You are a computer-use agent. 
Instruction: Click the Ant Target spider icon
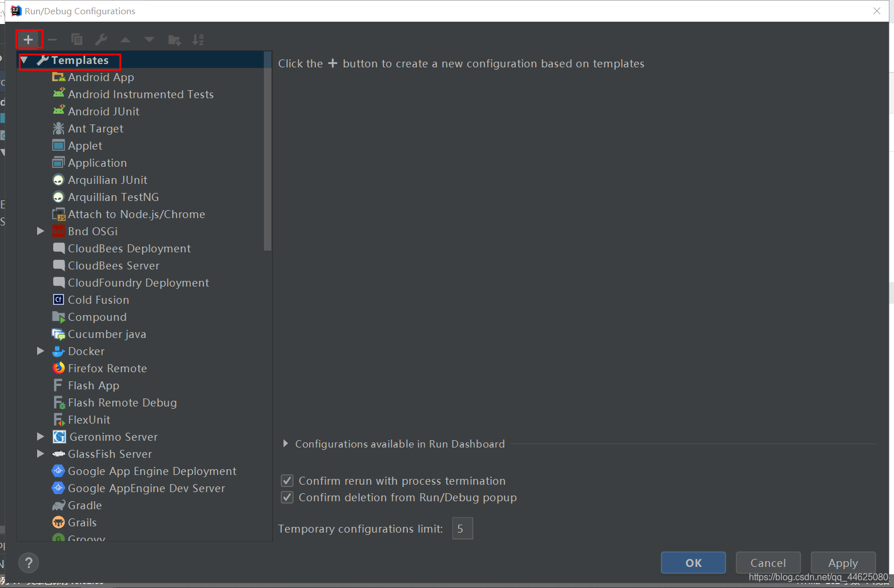point(58,128)
